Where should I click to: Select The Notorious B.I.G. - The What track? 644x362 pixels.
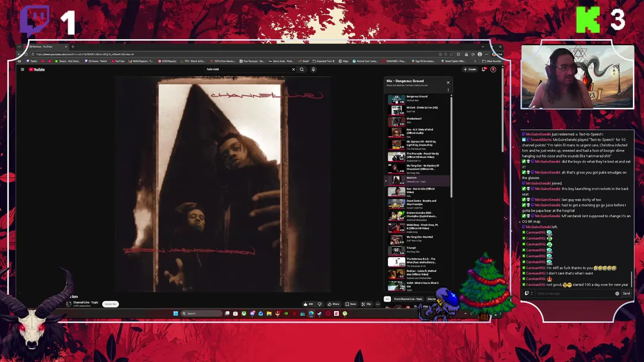(419, 261)
